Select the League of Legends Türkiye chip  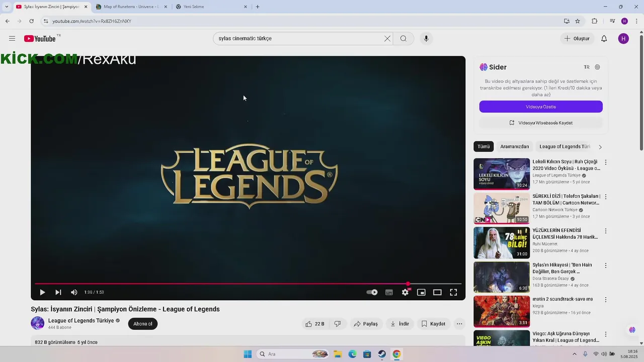pyautogui.click(x=565, y=147)
